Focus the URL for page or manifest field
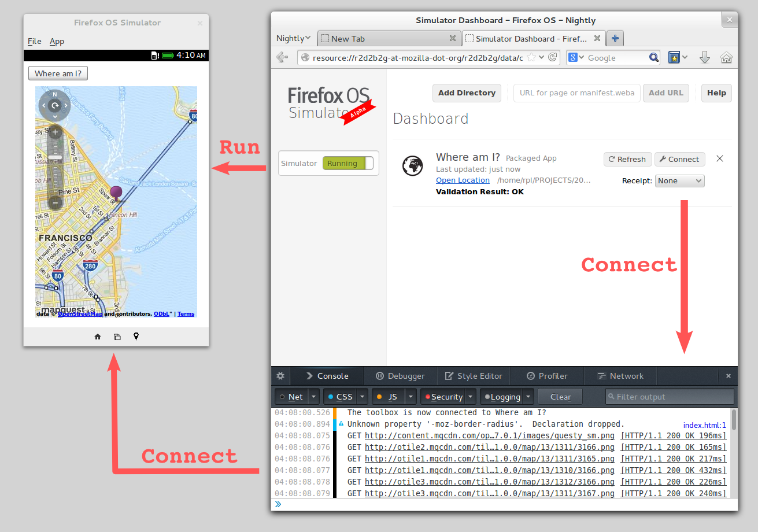758x532 pixels. (x=577, y=93)
